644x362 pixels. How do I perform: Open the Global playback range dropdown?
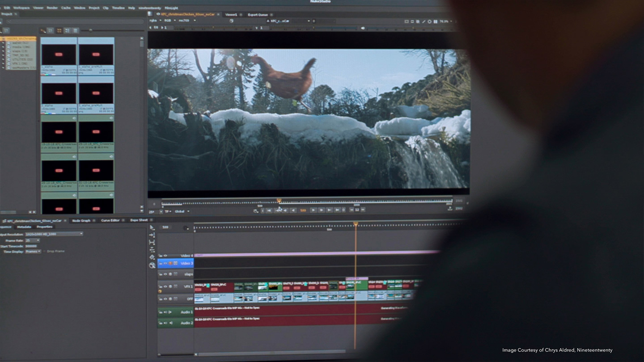point(182,211)
